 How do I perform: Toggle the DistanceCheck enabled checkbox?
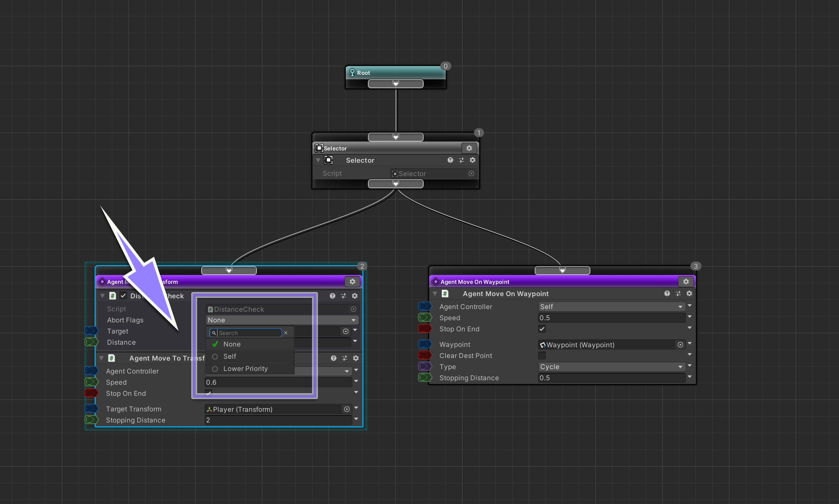tap(123, 296)
